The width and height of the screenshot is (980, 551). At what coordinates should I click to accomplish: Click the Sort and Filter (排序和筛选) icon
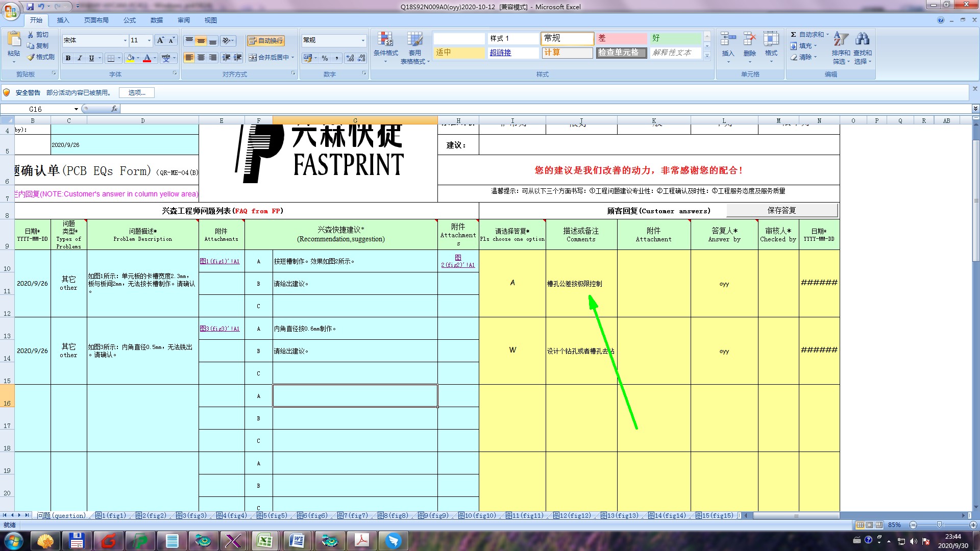point(841,39)
